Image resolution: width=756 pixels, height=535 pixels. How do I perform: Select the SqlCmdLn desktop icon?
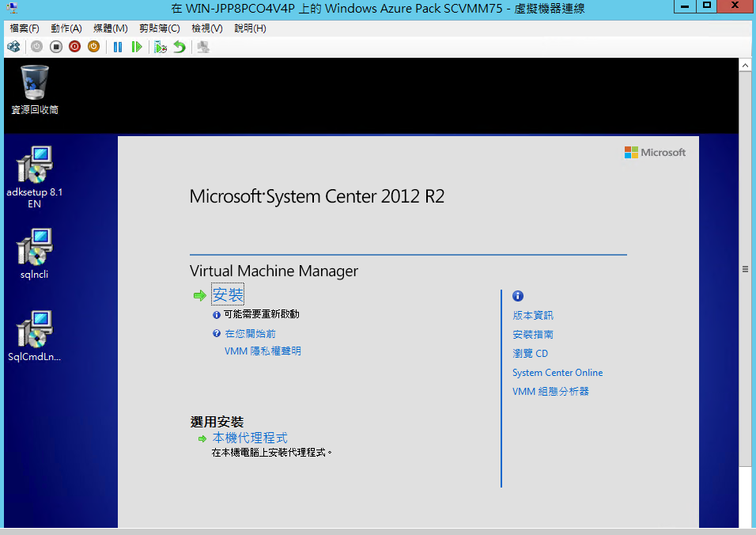click(34, 336)
